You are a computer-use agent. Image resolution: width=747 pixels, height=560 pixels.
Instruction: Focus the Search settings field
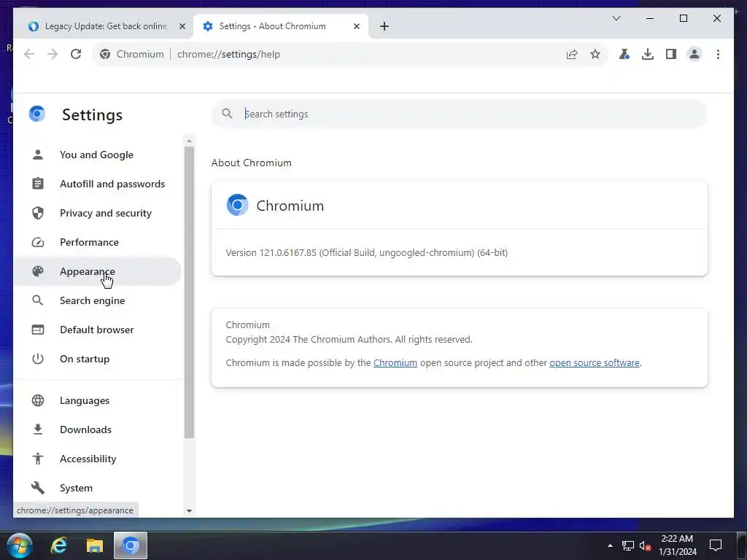click(x=460, y=114)
